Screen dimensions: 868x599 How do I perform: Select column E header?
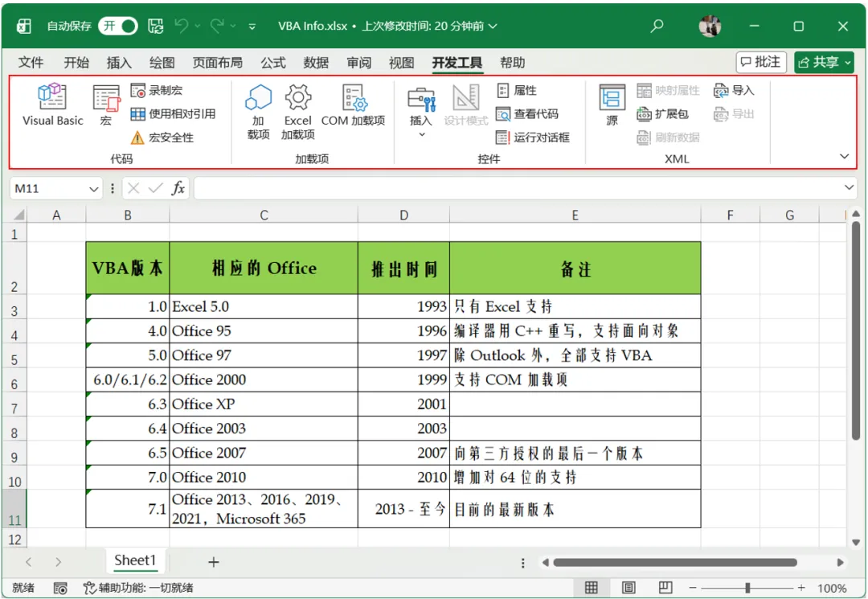pyautogui.click(x=575, y=215)
